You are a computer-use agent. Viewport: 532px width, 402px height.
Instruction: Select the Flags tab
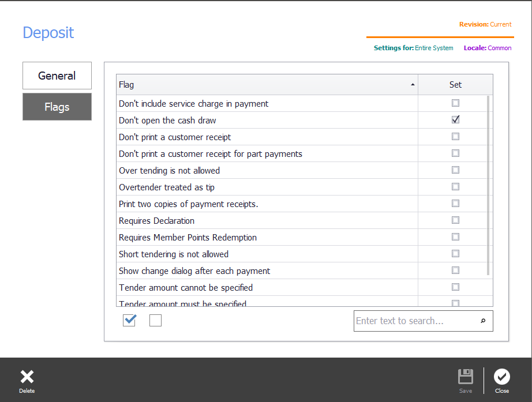tap(57, 107)
